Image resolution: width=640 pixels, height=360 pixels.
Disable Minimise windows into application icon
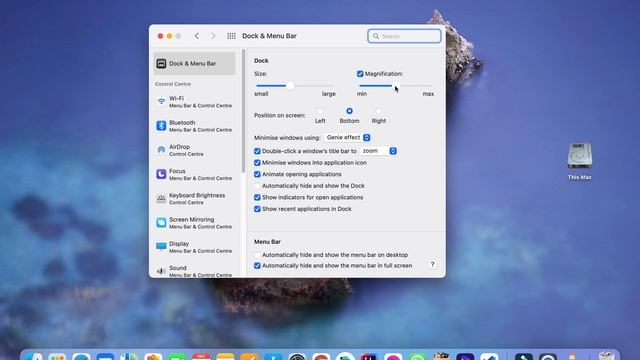pyautogui.click(x=257, y=162)
